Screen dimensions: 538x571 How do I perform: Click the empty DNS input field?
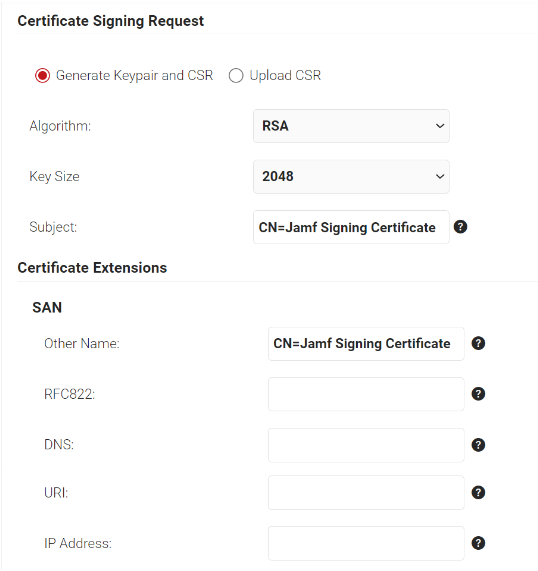point(366,445)
